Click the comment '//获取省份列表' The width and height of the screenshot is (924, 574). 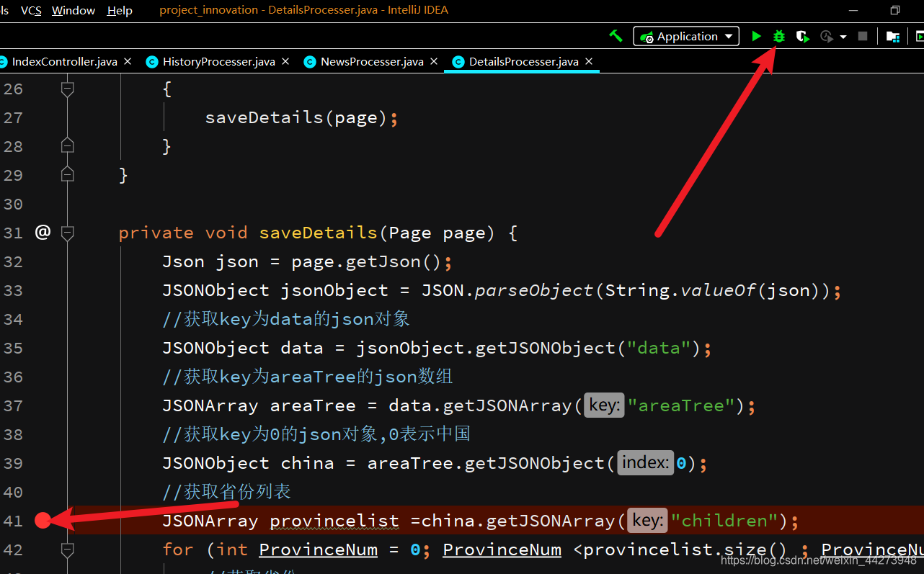[x=227, y=492]
